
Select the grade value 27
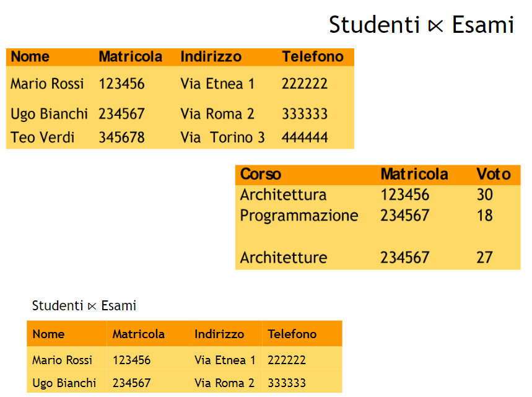484,258
